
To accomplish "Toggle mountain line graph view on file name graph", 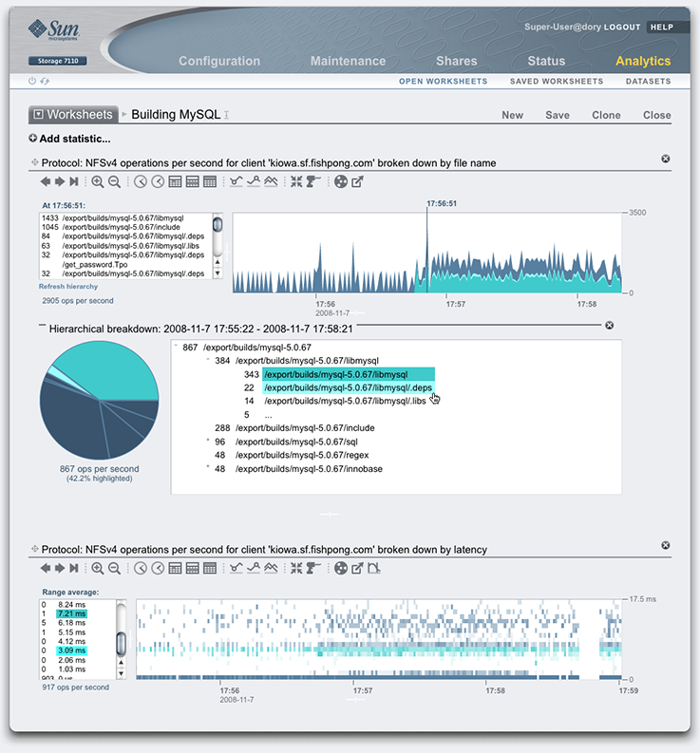I will coord(271,181).
